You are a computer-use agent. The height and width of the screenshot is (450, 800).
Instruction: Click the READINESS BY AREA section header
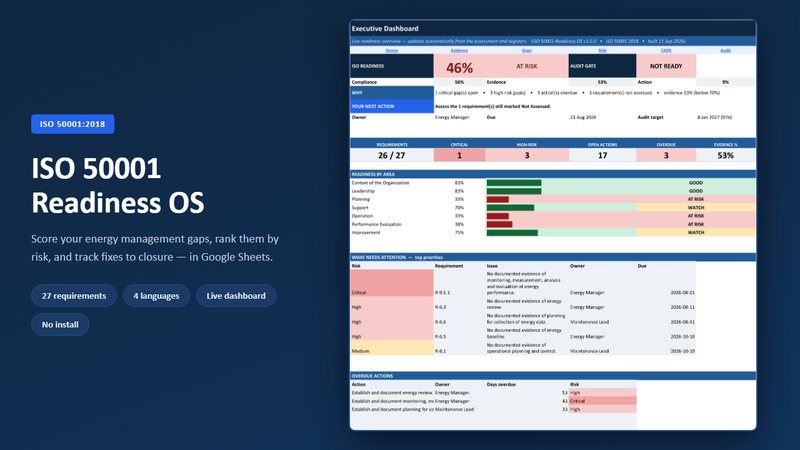pos(553,174)
